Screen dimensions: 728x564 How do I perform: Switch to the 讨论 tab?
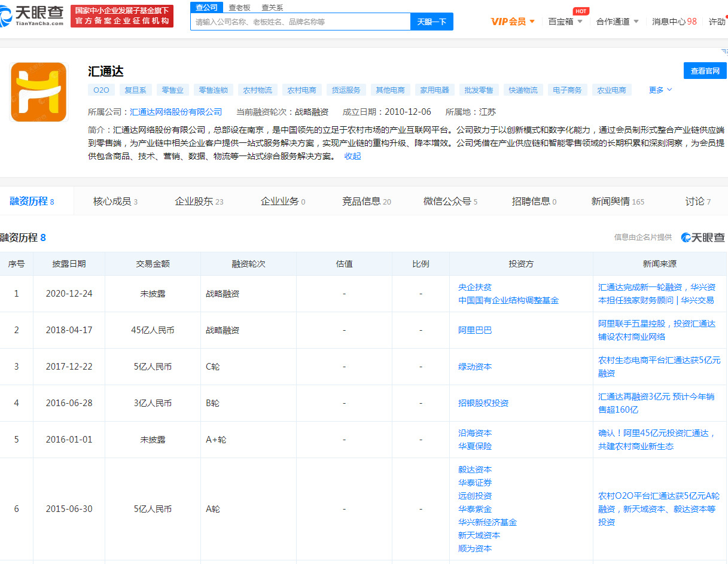coord(698,202)
